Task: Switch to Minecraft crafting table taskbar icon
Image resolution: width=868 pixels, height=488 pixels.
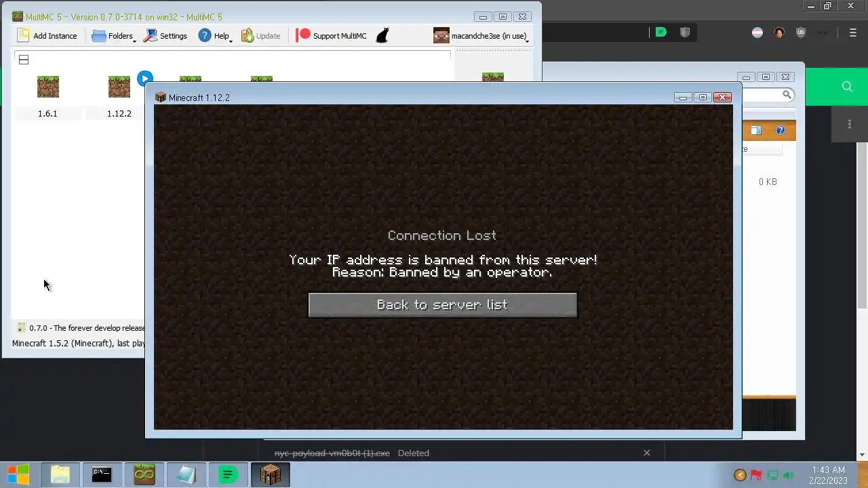Action: (271, 474)
